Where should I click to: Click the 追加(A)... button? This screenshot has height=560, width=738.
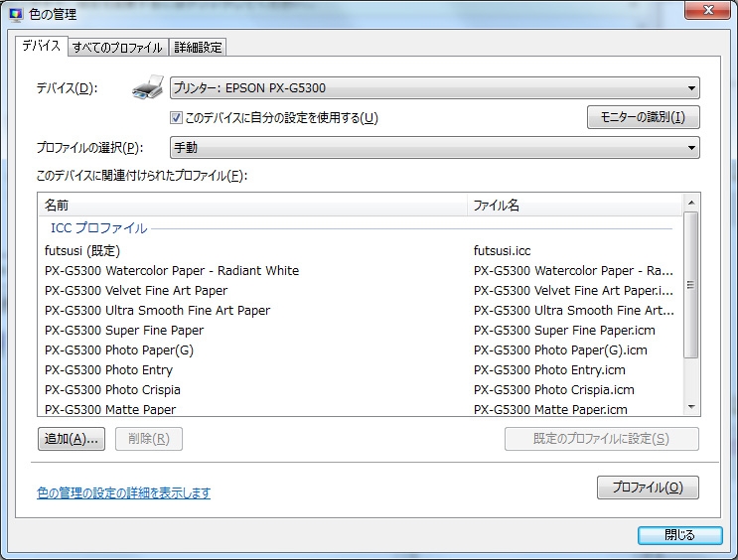pos(72,439)
